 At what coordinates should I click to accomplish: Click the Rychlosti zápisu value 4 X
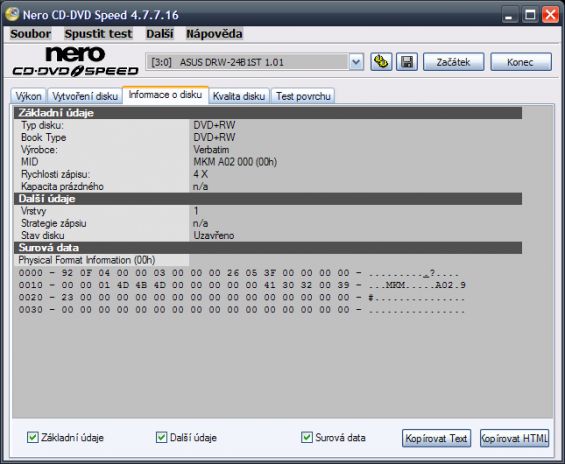tap(200, 174)
